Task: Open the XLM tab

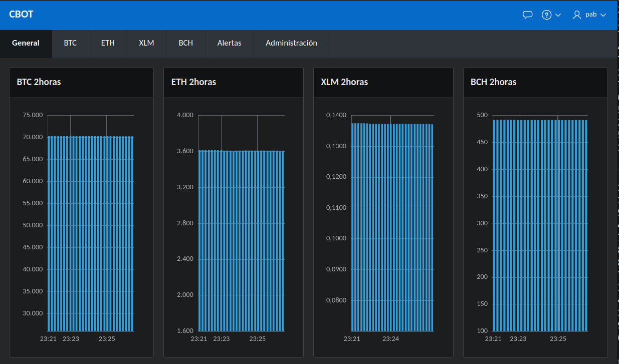Action: pos(146,43)
